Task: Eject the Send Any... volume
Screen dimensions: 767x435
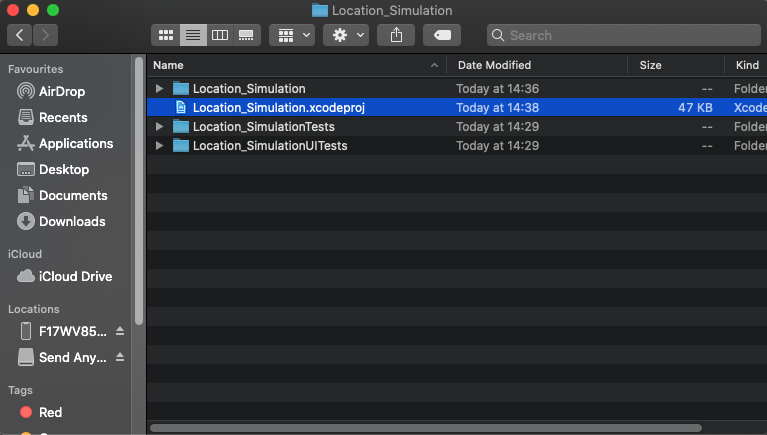Action: click(x=120, y=357)
